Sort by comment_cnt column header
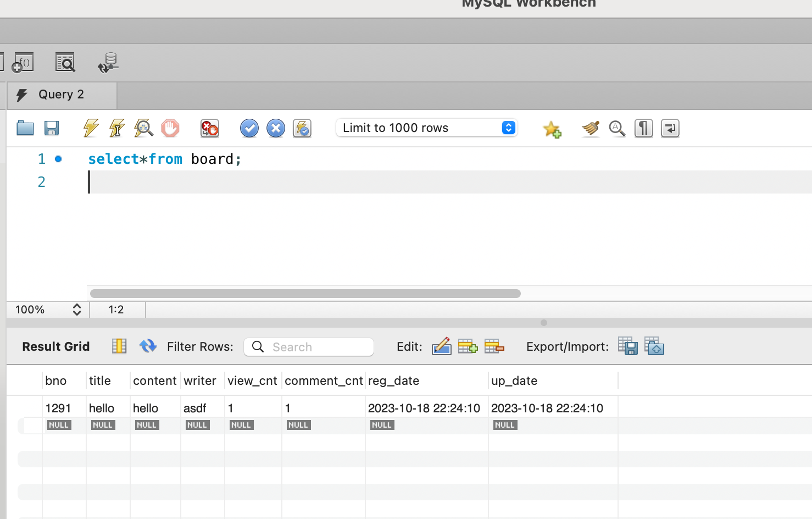The width and height of the screenshot is (812, 519). 324,380
